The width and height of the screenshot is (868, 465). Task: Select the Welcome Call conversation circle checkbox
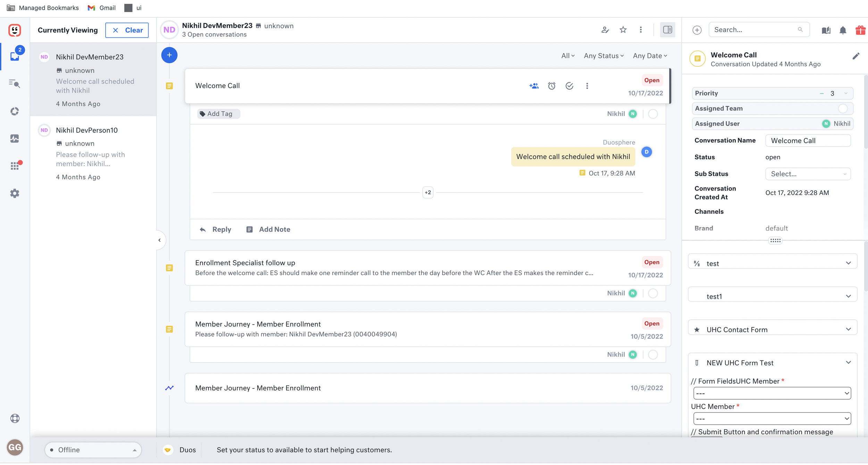coord(653,114)
